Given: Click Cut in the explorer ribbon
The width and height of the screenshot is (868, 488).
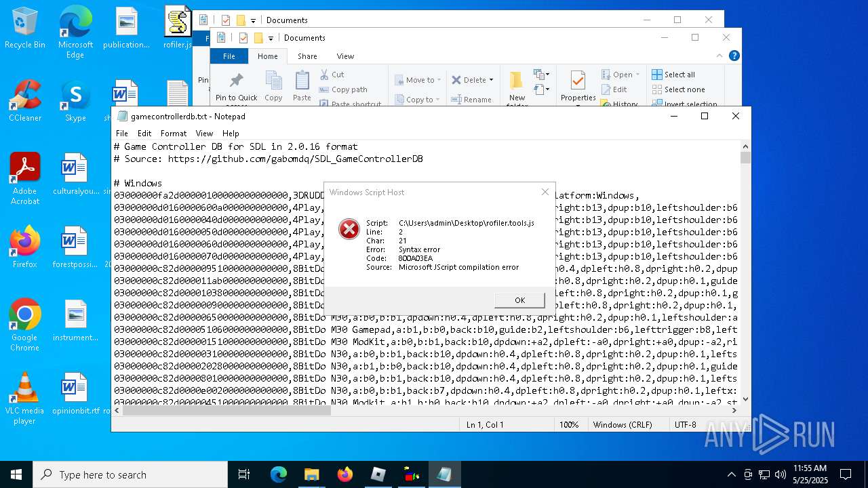Looking at the screenshot, I should [x=332, y=75].
